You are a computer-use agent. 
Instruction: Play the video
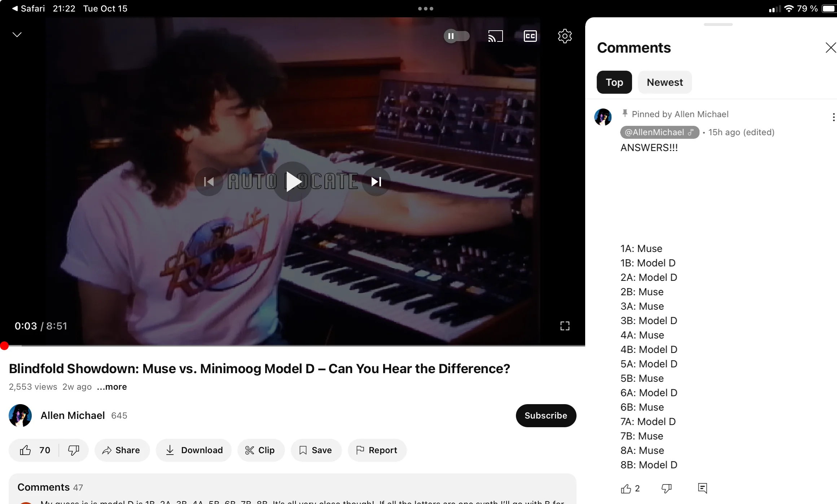pos(293,181)
